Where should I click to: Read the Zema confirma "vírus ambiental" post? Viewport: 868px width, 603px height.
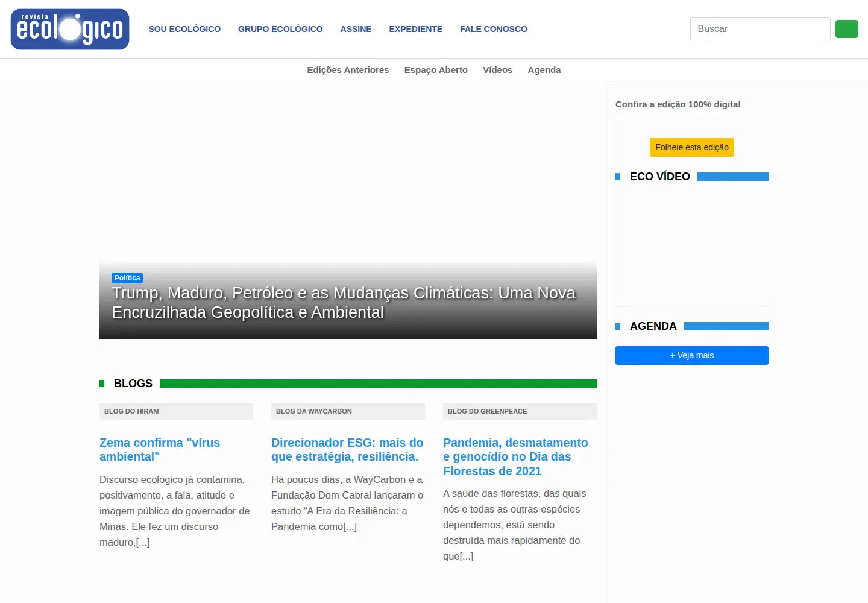[x=160, y=450]
